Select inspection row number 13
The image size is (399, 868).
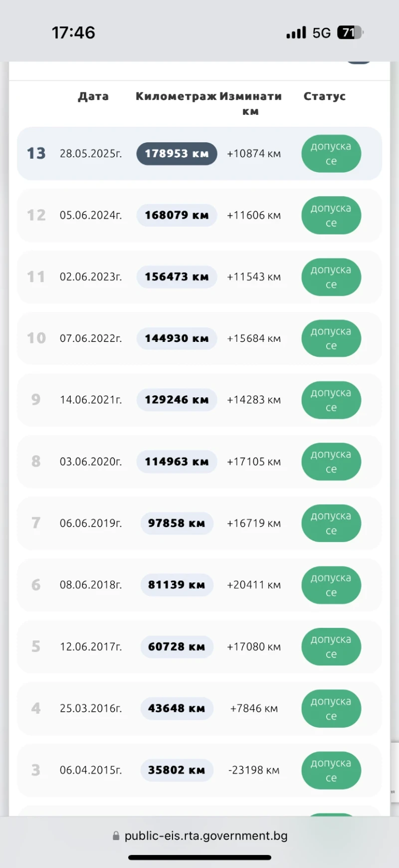coord(36,154)
